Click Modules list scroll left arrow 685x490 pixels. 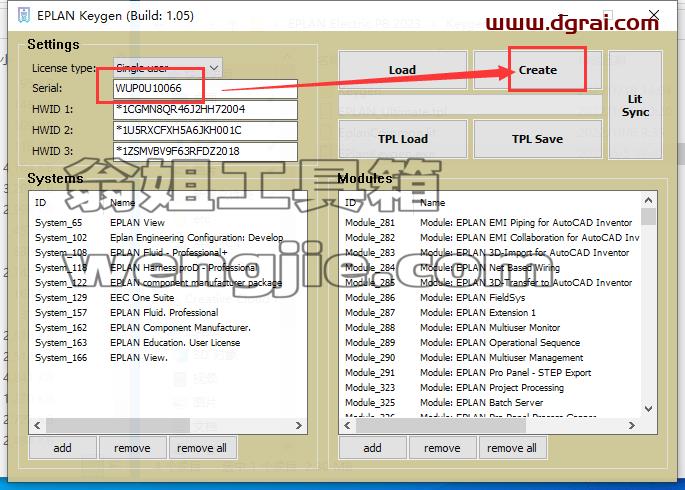tap(347, 425)
